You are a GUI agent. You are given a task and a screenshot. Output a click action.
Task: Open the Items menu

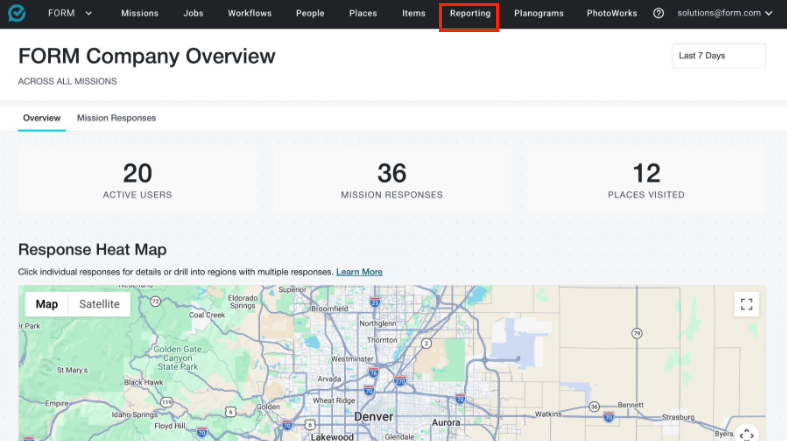point(414,14)
